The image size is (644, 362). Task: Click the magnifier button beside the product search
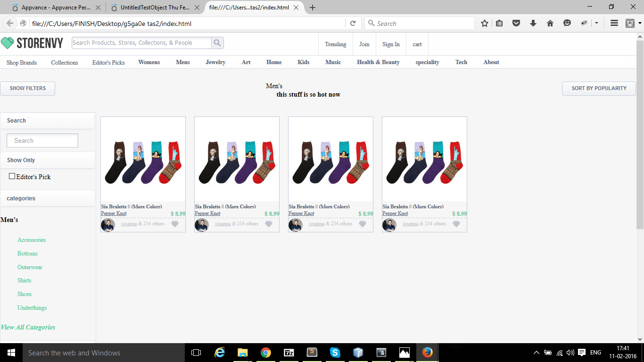click(217, 43)
